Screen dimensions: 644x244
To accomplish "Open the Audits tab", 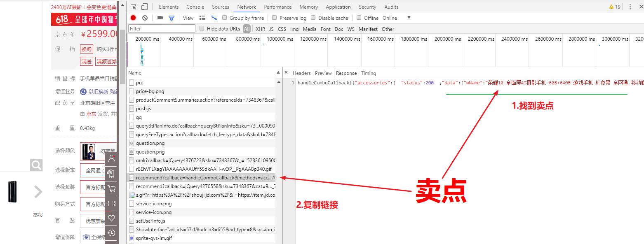I will [x=391, y=7].
